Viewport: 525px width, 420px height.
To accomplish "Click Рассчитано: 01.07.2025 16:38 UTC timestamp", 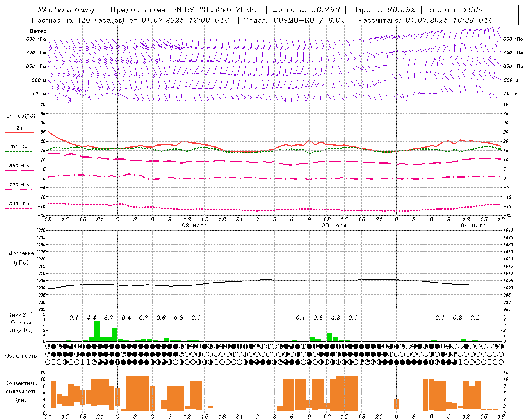I will tap(426, 20).
